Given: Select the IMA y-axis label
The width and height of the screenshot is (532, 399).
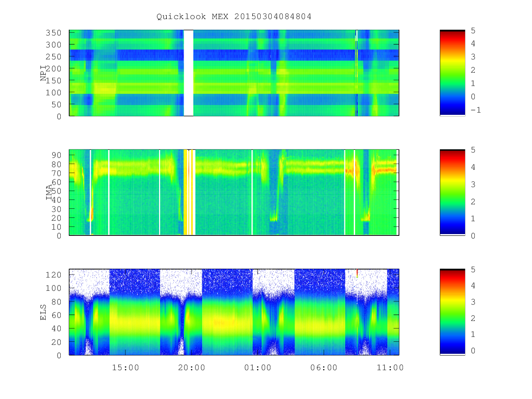Looking at the screenshot, I should [x=49, y=192].
